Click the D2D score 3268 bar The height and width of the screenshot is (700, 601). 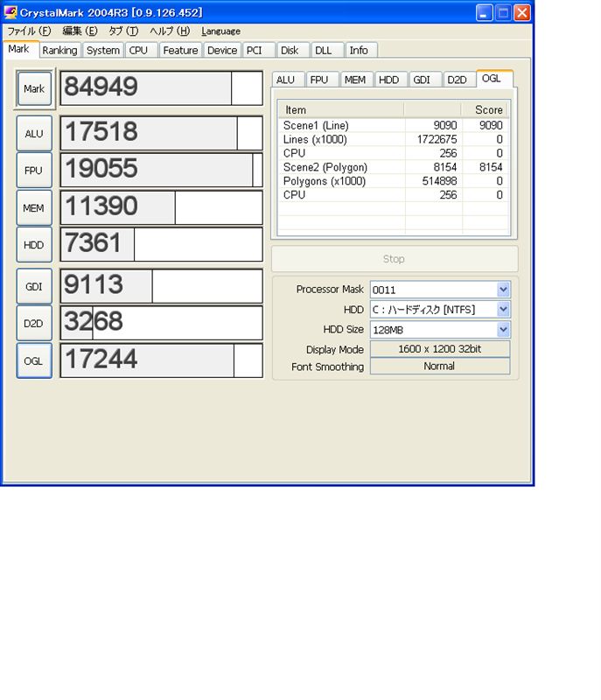click(x=162, y=323)
